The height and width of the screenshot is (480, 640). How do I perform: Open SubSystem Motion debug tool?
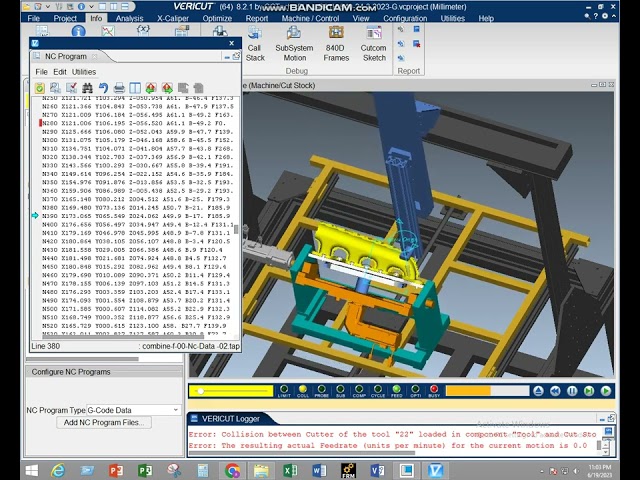[294, 44]
